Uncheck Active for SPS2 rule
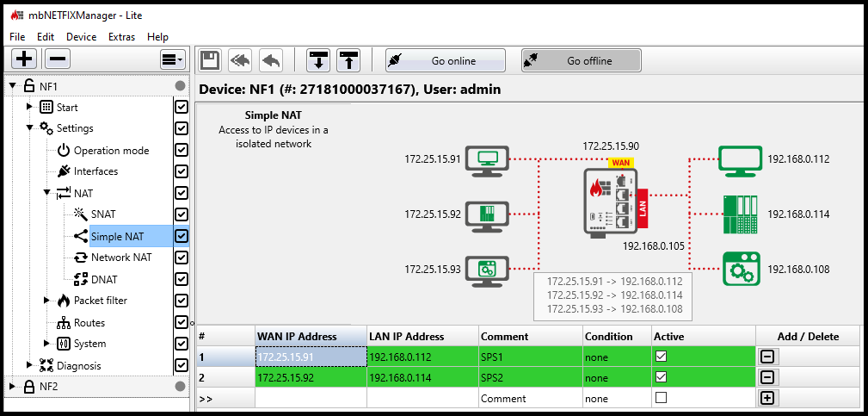 point(661,376)
